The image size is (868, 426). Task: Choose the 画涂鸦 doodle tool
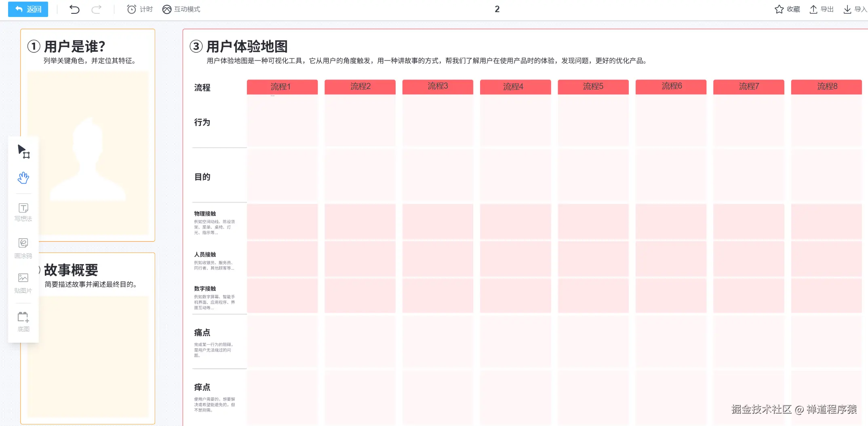[23, 248]
